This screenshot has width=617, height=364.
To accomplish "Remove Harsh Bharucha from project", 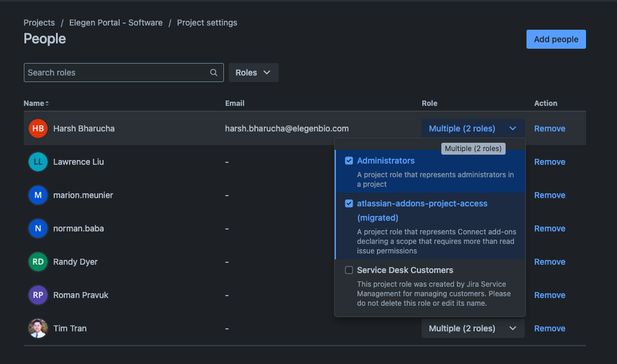I will click(x=550, y=128).
